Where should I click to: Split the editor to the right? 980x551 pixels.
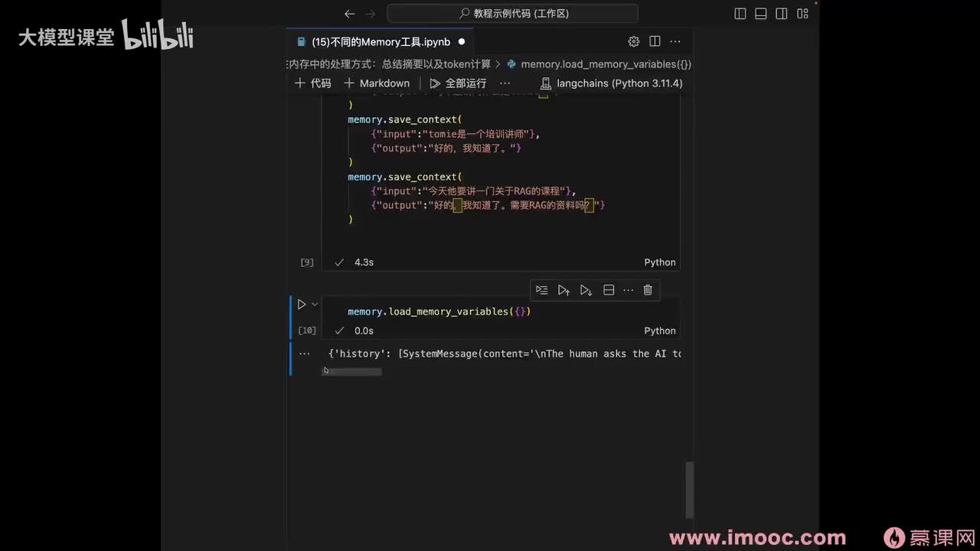pos(655,41)
